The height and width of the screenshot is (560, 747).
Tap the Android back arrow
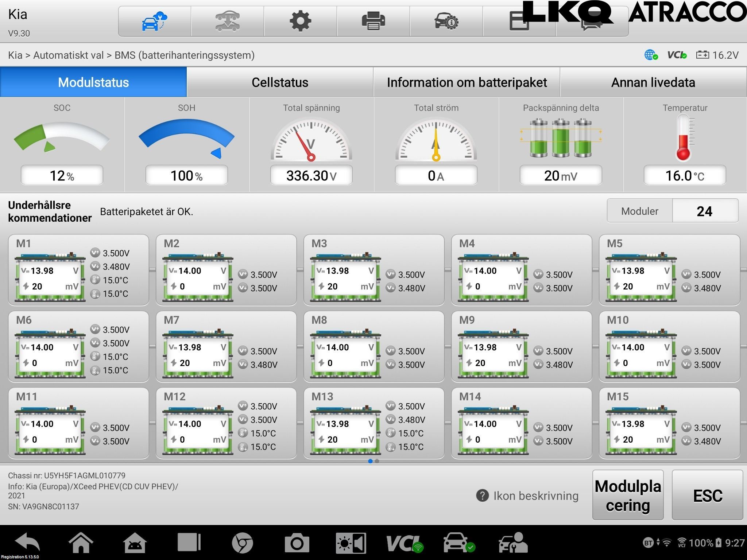point(27,542)
